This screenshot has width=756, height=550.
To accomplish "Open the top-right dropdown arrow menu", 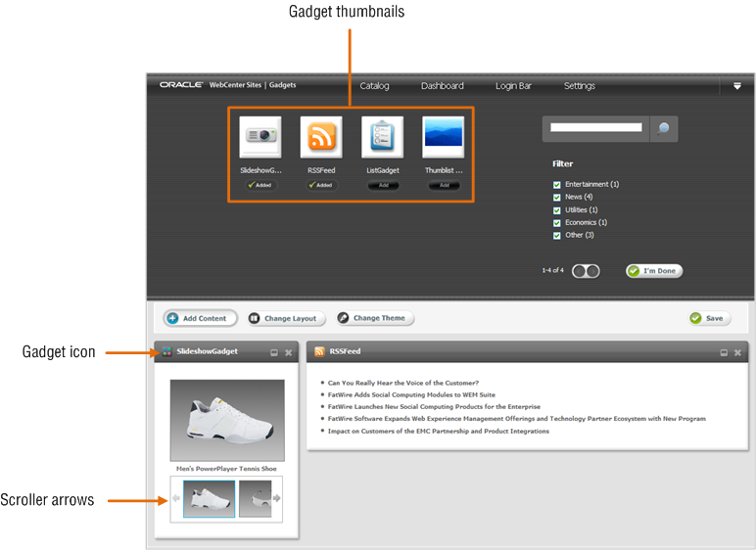I will coord(737,86).
